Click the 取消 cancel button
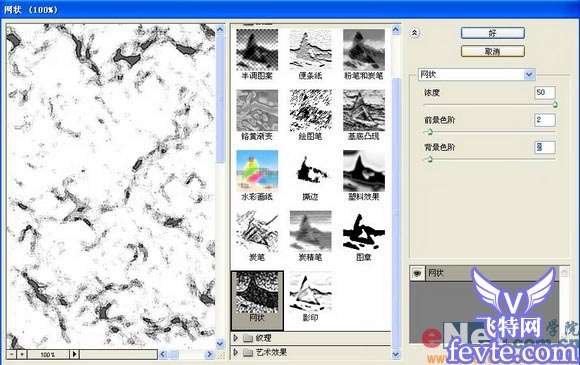Image resolution: width=580 pixels, height=365 pixels. pos(493,51)
